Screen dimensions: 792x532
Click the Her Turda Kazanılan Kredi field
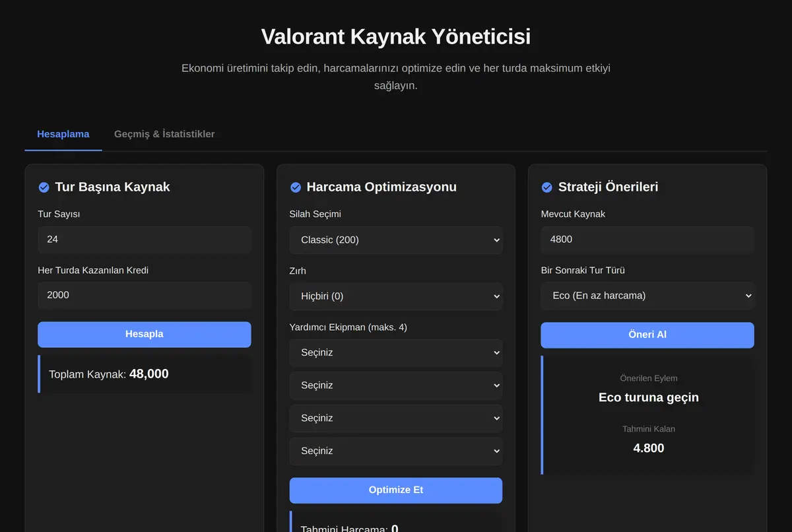pyautogui.click(x=145, y=295)
